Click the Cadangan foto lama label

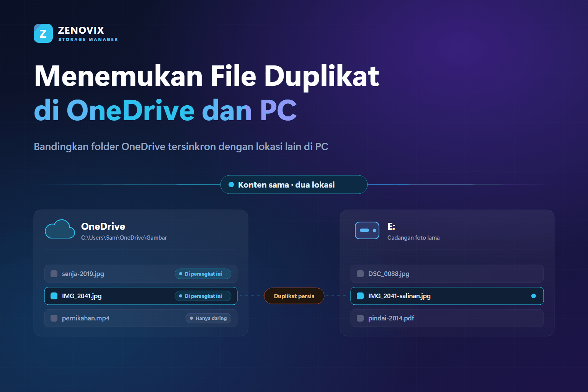[x=413, y=238]
